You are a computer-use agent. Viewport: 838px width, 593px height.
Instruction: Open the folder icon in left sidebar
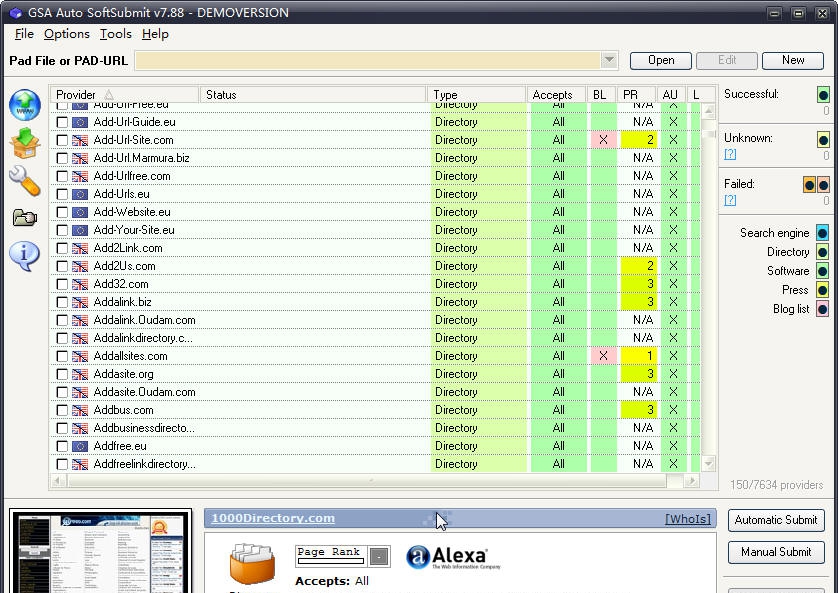pos(24,218)
